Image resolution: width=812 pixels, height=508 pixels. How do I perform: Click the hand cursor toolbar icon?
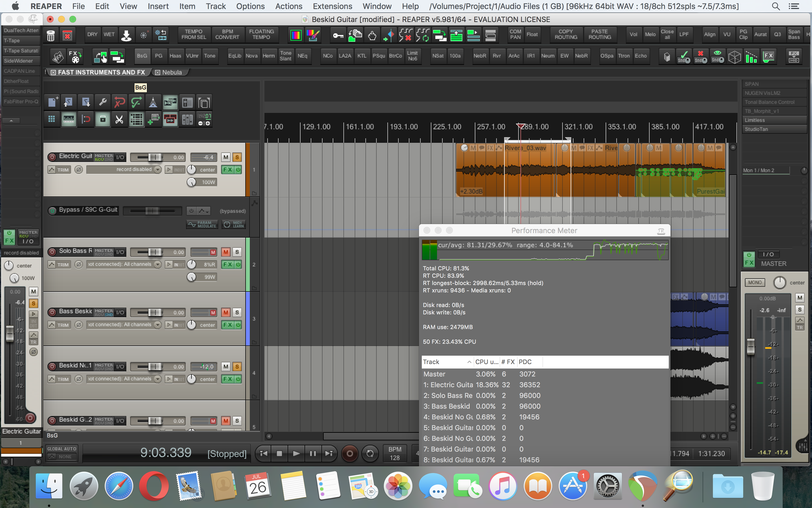(372, 35)
